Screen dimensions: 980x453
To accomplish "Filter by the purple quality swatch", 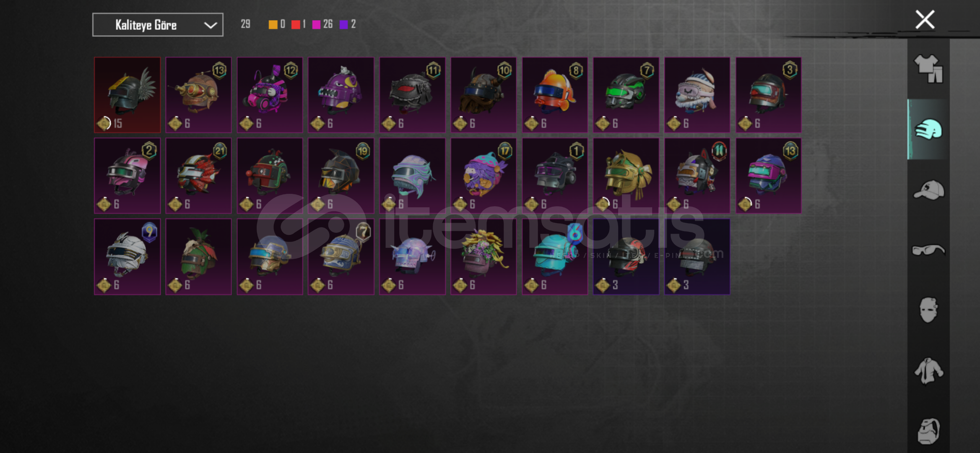I will 344,25.
